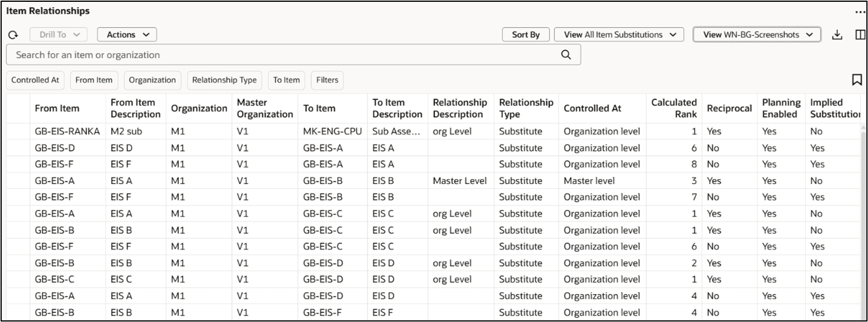Click the bookmark saved filters icon
This screenshot has height=322, width=868.
click(857, 80)
